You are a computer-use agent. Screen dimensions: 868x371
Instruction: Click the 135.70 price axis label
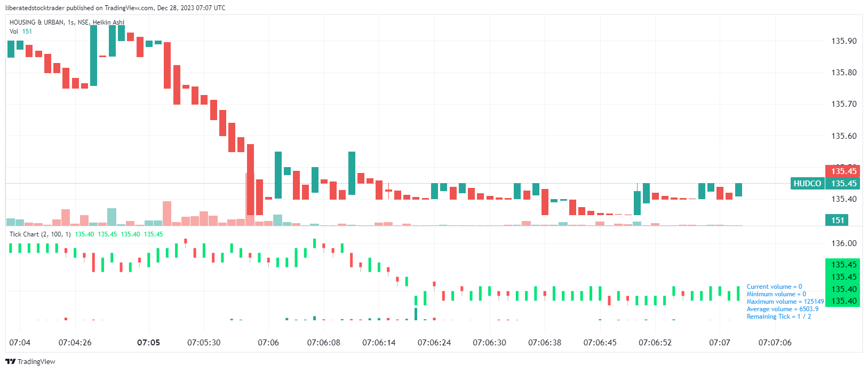[x=843, y=104]
